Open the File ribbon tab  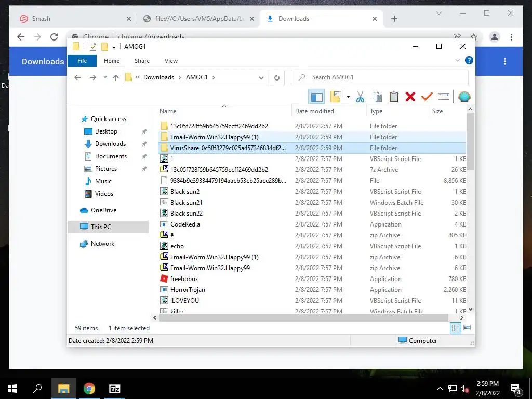tap(82, 61)
